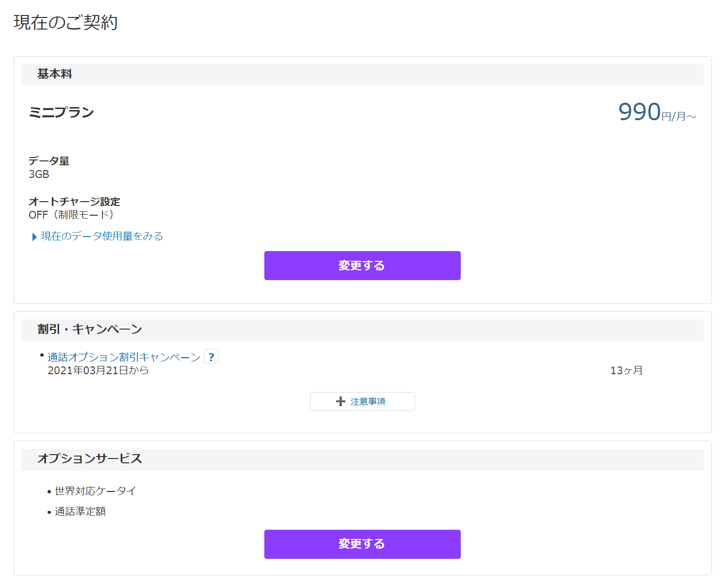Screen dimensions: 728x585
Task: Click the blue triangle arrow before data usage link
Action: point(34,237)
